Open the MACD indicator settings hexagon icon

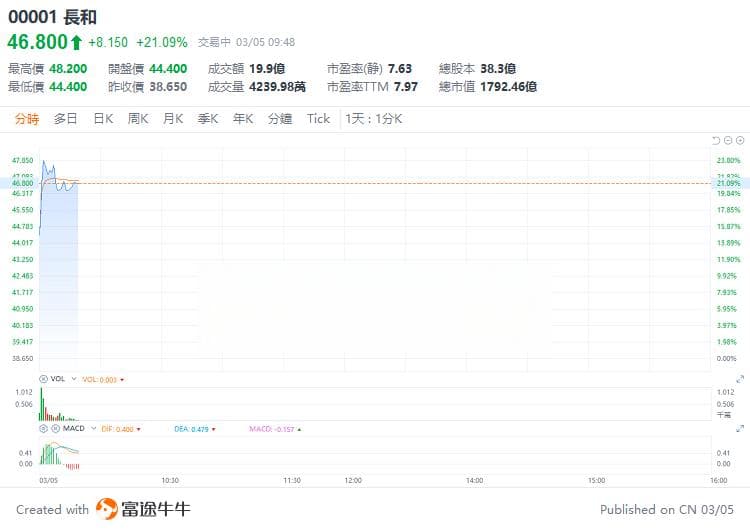(43, 429)
